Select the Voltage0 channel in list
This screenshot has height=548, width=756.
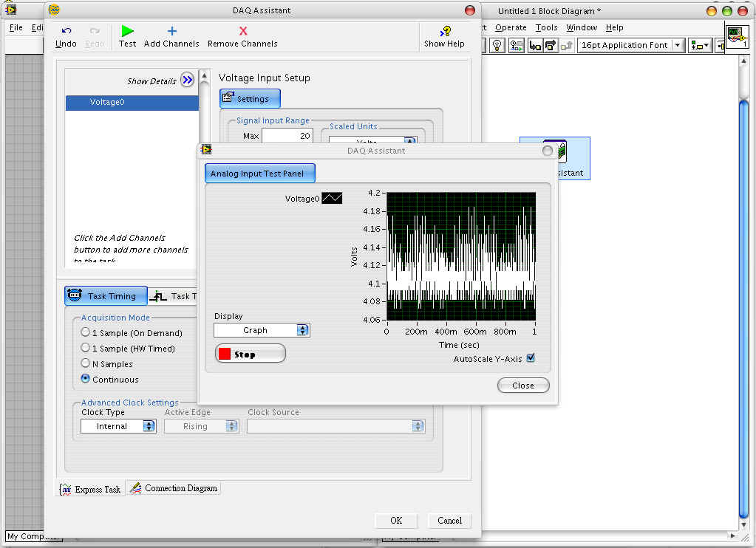[x=132, y=102]
